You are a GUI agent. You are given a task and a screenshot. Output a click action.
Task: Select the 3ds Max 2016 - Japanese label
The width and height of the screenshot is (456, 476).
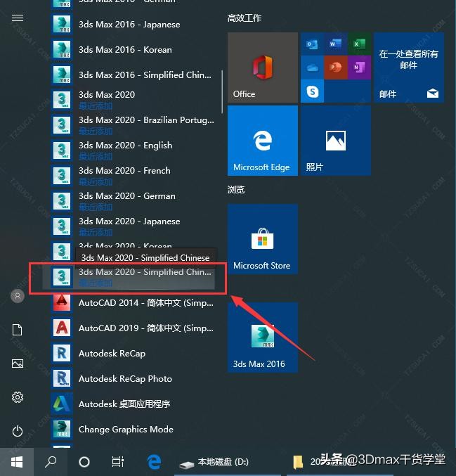point(129,25)
